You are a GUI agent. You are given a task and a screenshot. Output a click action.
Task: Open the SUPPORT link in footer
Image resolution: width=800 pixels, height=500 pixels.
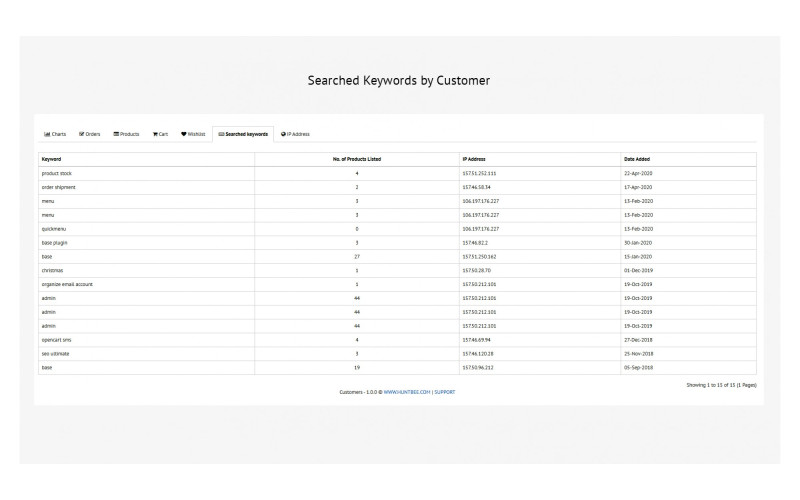click(445, 392)
